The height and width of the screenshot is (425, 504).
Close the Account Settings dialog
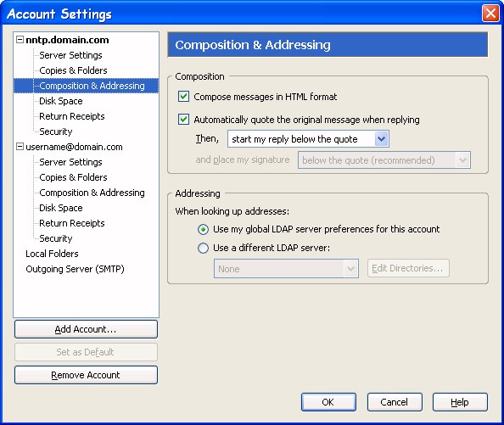pos(490,14)
